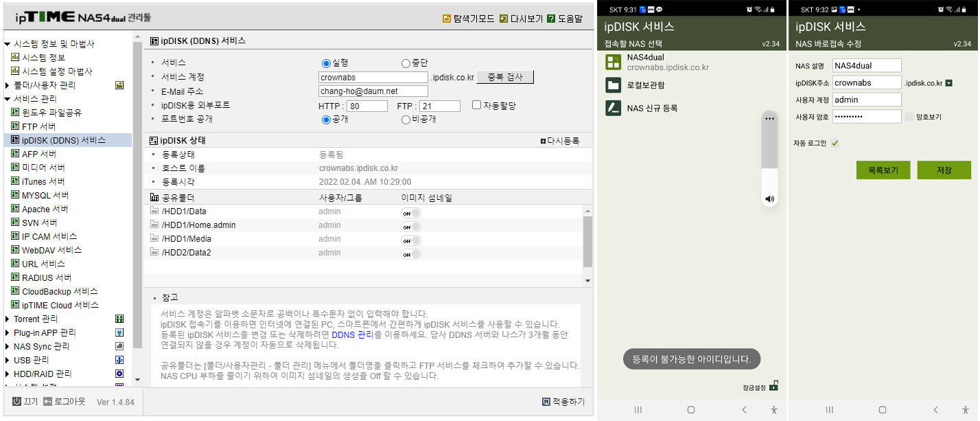This screenshot has width=980, height=421.
Task: Open 윈도우 파일공유 in sidebar
Action: point(51,113)
